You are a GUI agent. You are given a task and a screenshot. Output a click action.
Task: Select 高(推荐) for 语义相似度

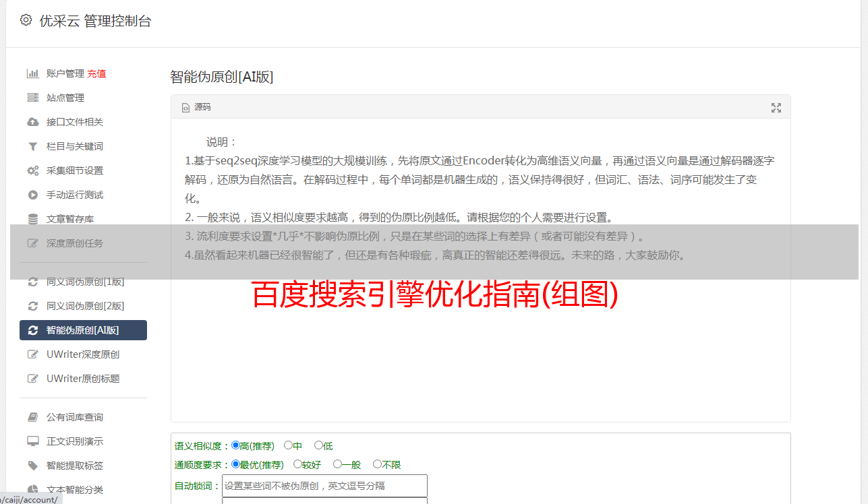pos(235,445)
